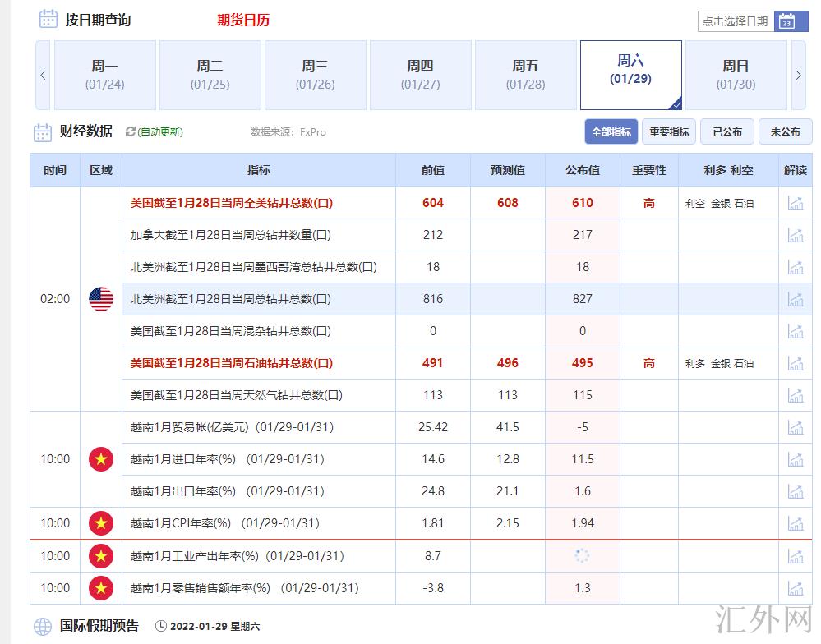Click the 点击选择日期 date input field
Screen dimensions: 821x644
click(736, 21)
